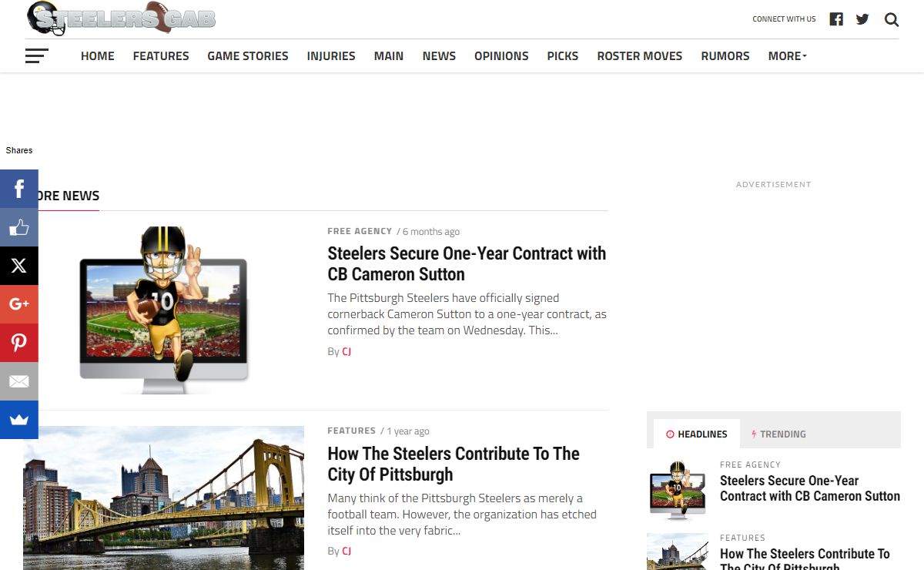Click the Facebook icon in header
The width and height of the screenshot is (924, 570).
point(836,19)
